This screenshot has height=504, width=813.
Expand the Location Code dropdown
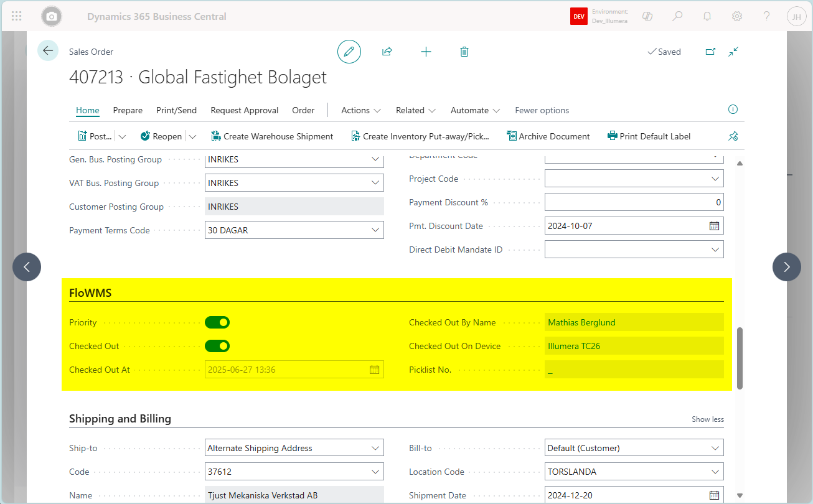click(x=715, y=472)
